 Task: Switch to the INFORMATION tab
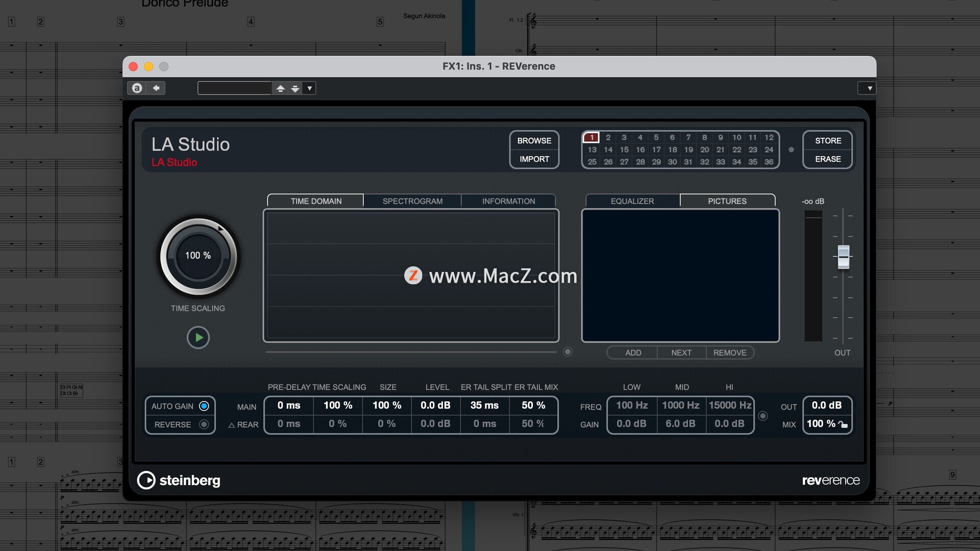coord(508,201)
